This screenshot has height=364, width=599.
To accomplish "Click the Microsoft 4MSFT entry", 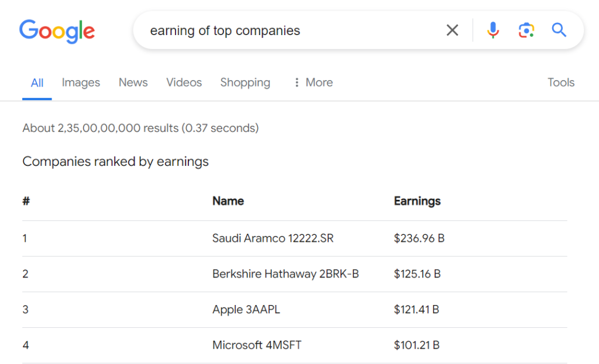I will point(257,345).
